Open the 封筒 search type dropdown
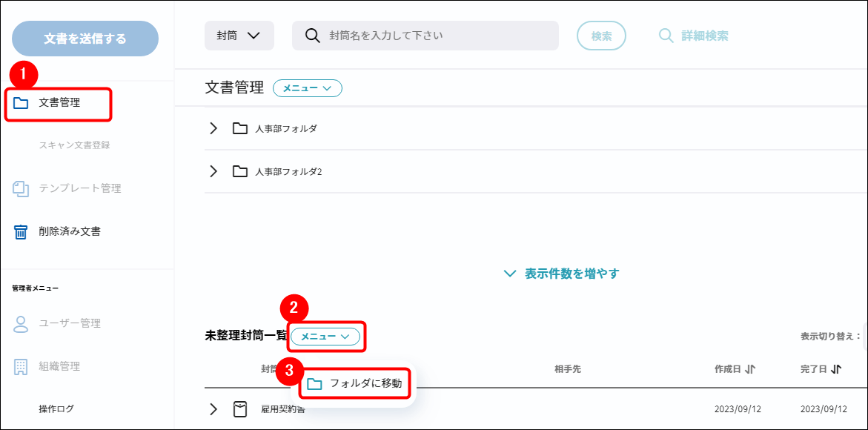 [239, 36]
